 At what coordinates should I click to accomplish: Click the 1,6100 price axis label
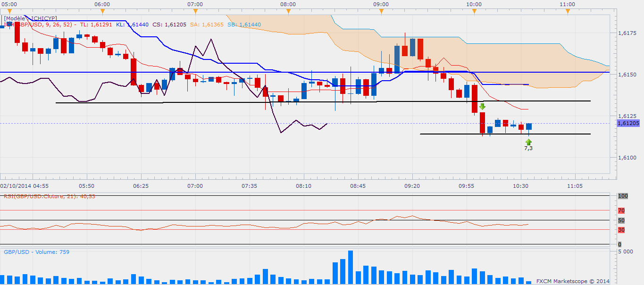click(x=627, y=158)
